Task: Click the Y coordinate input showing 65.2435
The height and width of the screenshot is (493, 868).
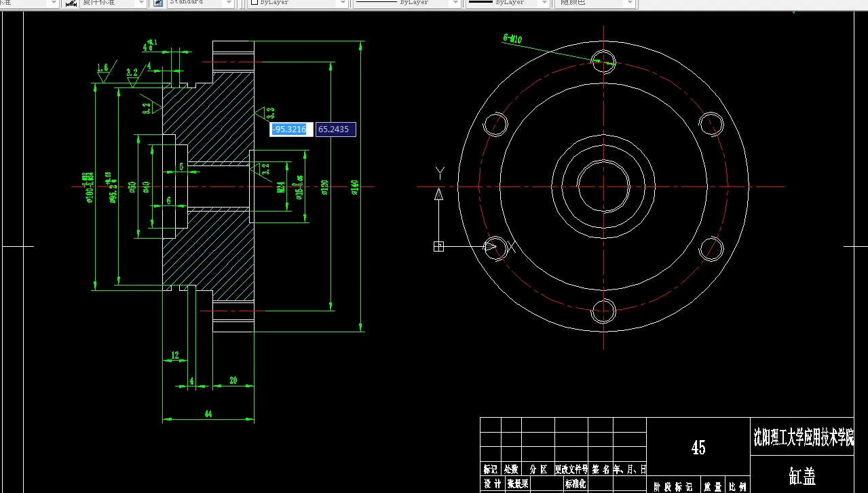Action: pos(335,129)
